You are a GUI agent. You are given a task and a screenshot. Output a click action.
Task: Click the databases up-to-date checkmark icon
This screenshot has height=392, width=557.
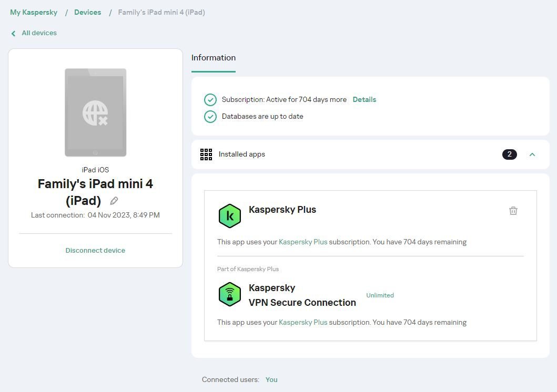click(x=210, y=117)
